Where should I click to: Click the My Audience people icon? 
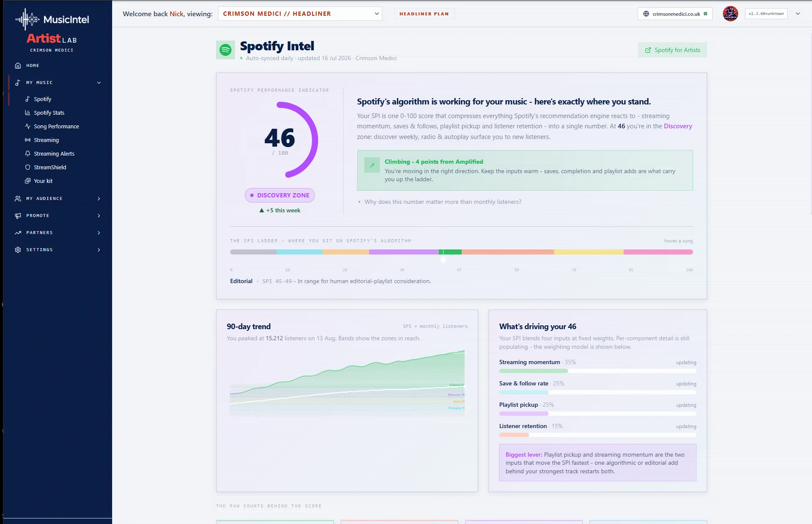pos(18,199)
